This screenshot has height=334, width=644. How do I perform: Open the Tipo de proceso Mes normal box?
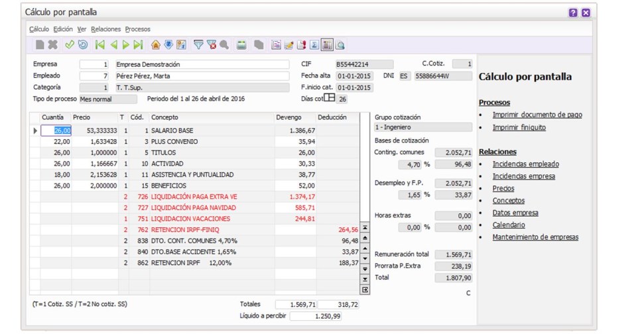108,99
